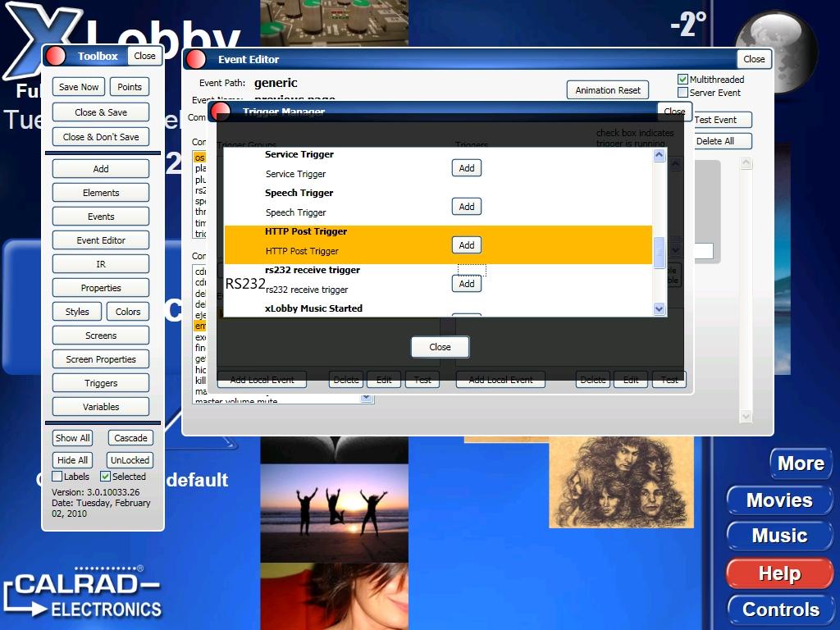Click the red orb icon in Event Editor header

196,59
